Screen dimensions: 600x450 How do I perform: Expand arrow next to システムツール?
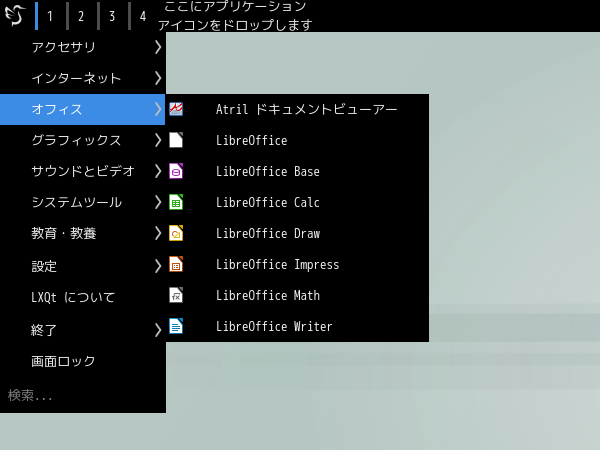[x=158, y=202]
